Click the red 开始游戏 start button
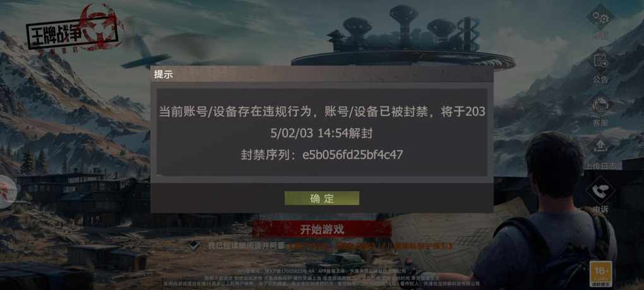The width and height of the screenshot is (644, 290). pyautogui.click(x=321, y=229)
